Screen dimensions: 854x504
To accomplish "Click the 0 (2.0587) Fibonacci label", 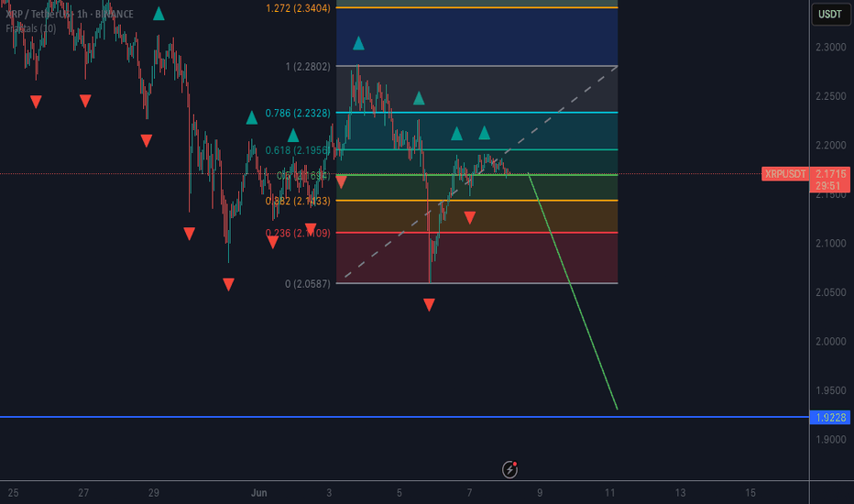I will pos(308,284).
